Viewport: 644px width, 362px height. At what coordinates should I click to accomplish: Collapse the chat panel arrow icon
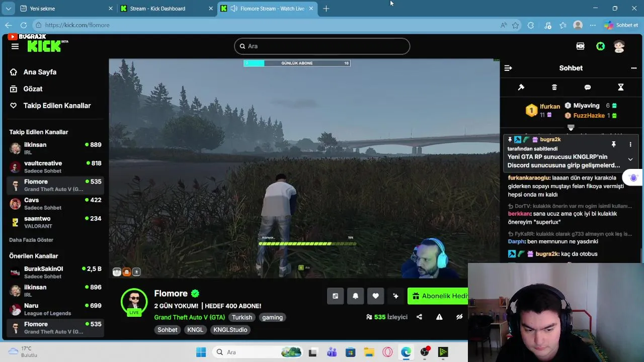[508, 68]
